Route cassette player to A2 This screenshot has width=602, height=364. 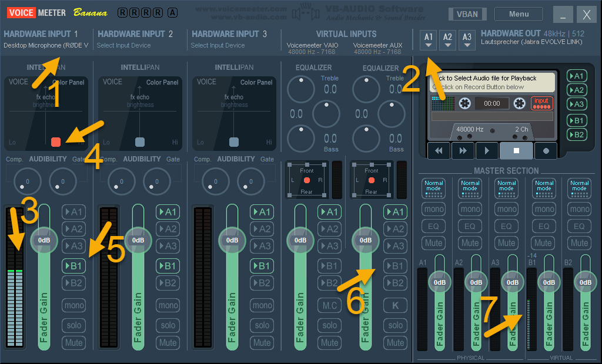coord(577,90)
